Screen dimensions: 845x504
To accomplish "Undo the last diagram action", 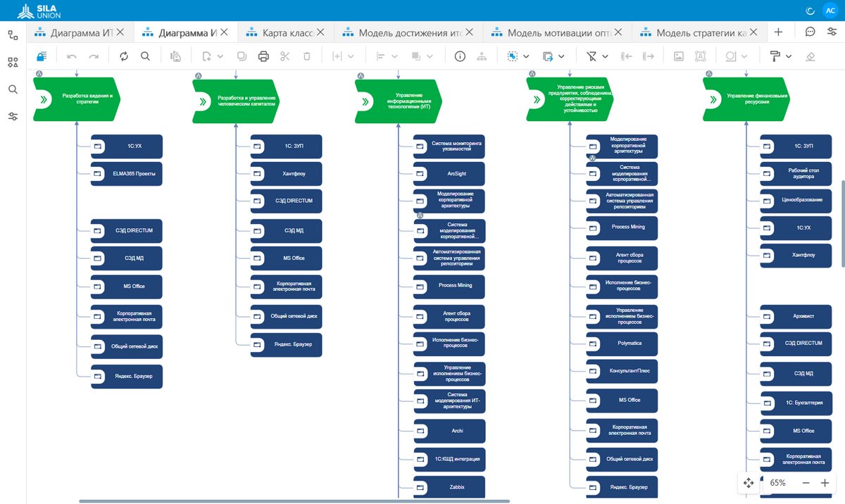I will tap(72, 56).
